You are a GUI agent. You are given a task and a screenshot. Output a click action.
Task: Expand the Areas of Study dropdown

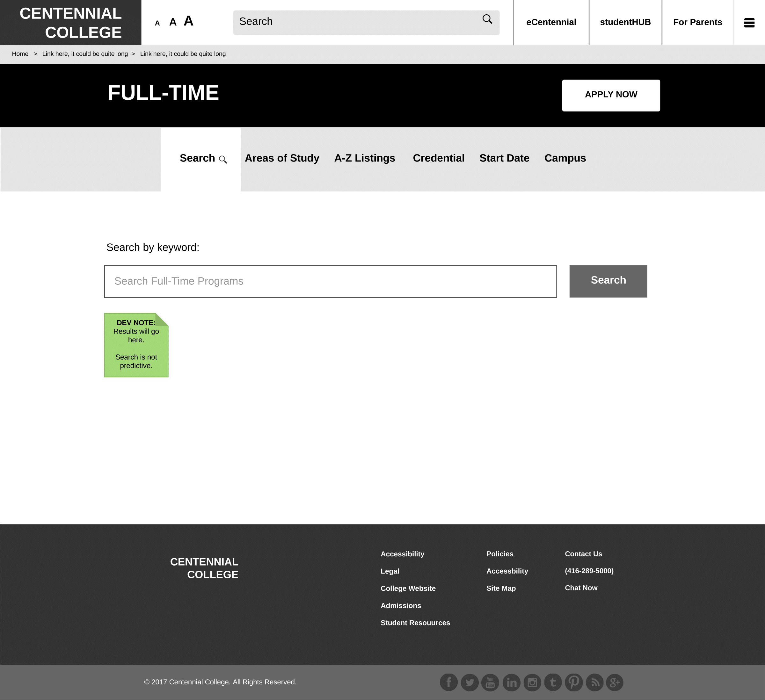tap(280, 158)
